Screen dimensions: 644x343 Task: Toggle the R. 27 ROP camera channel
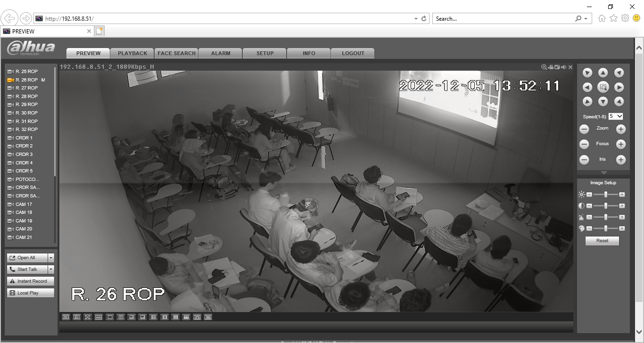23,88
